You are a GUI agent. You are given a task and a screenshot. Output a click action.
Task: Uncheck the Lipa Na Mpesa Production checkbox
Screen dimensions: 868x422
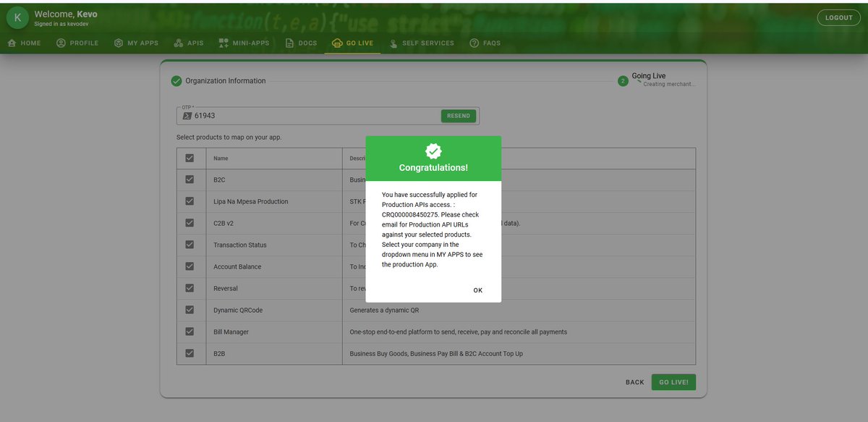coord(190,201)
